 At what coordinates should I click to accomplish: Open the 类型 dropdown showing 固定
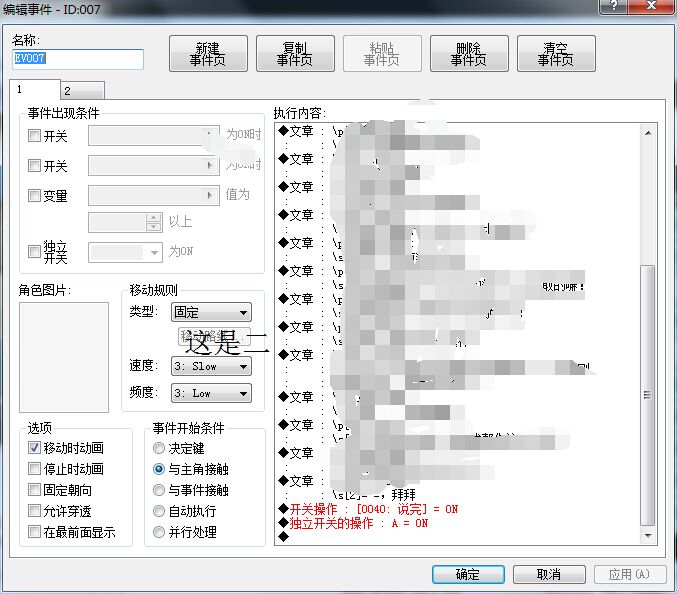212,312
